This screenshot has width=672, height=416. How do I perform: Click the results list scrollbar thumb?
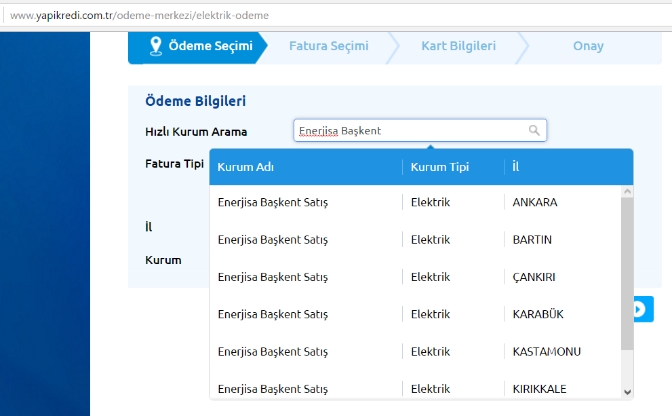(x=627, y=273)
